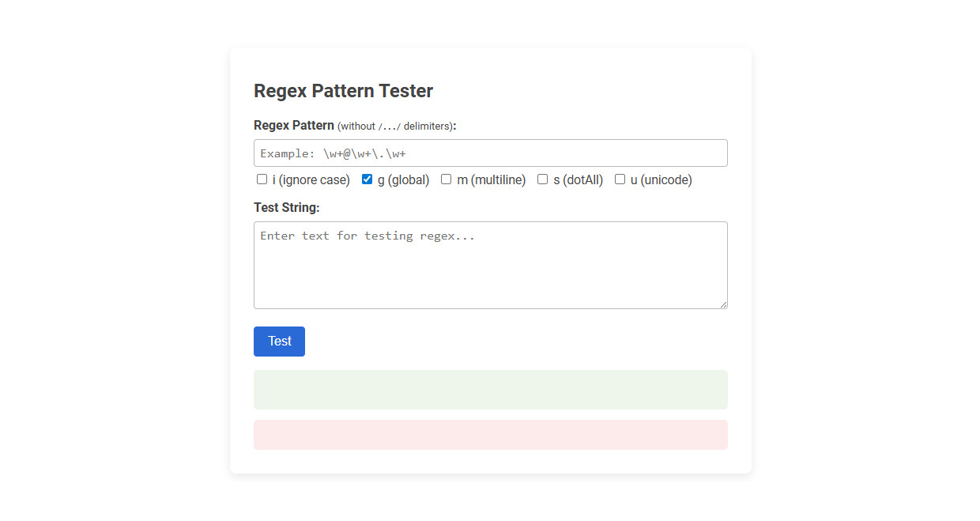Viewport: 980px width, 521px height.
Task: Enable the u (unicode) flag
Action: 620,179
